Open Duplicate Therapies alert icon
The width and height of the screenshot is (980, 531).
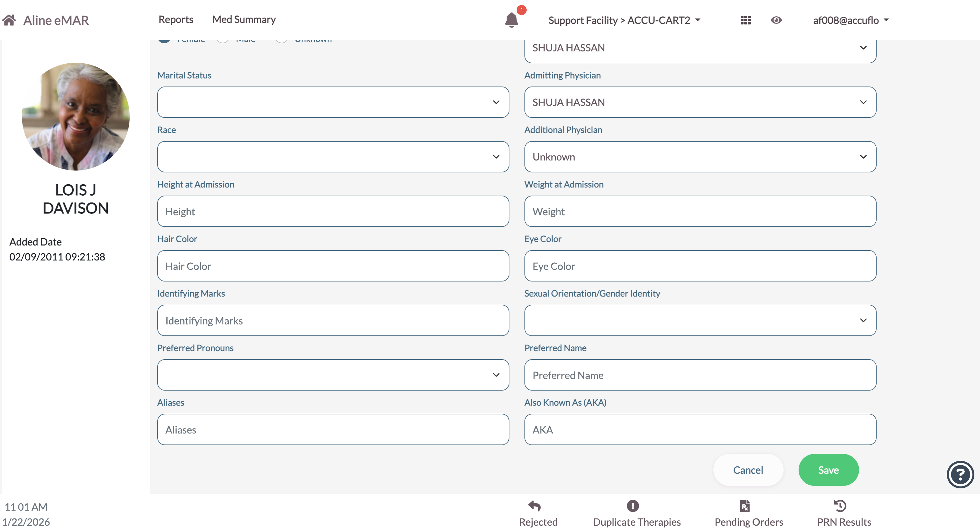tap(632, 506)
